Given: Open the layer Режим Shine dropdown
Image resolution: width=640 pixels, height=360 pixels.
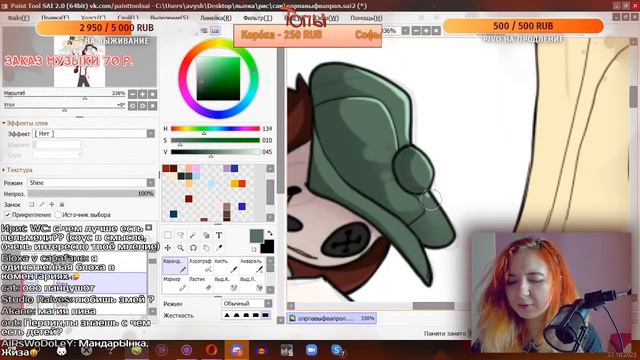Looking at the screenshot, I should 151,182.
